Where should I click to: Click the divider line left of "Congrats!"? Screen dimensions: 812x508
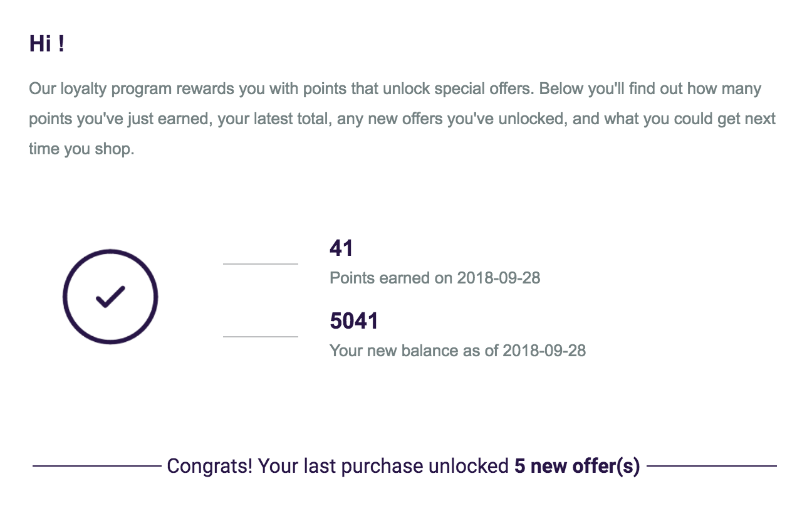(x=97, y=466)
